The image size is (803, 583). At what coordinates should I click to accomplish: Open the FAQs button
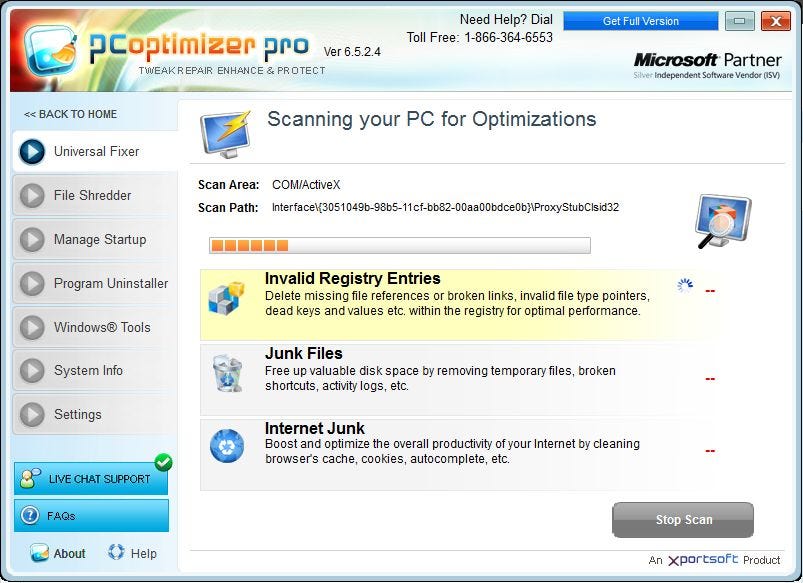(91, 515)
